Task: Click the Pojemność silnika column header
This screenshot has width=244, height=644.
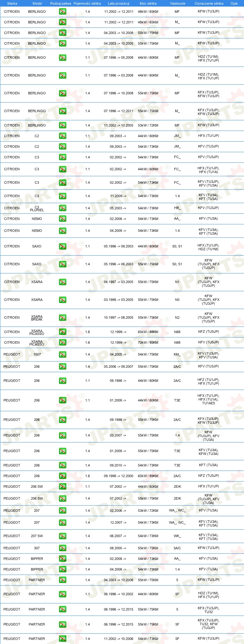Action: [87, 3]
